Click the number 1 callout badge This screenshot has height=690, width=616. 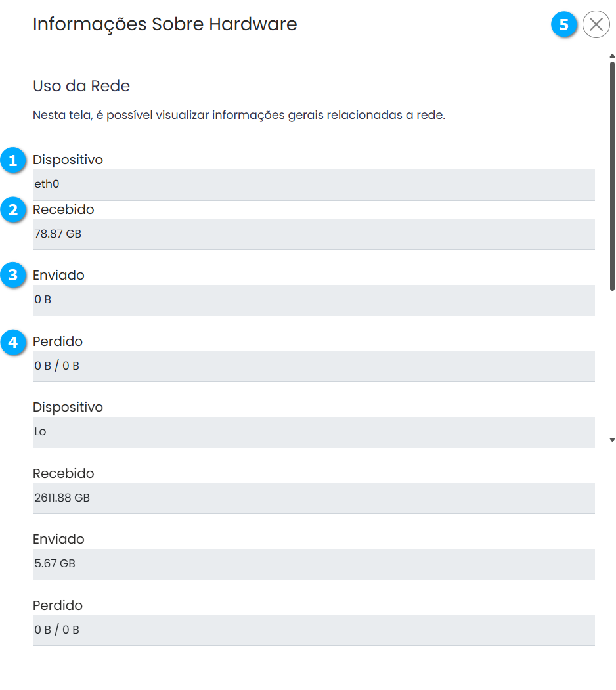pyautogui.click(x=12, y=160)
